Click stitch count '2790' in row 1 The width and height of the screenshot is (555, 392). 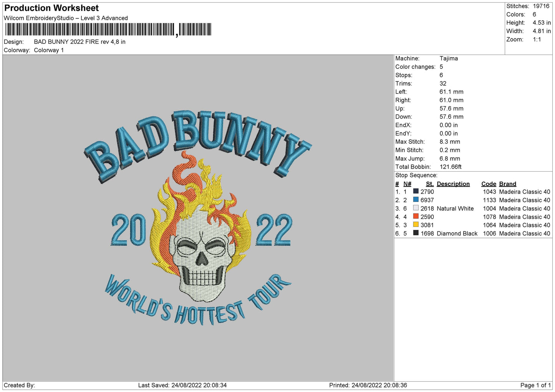[427, 192]
